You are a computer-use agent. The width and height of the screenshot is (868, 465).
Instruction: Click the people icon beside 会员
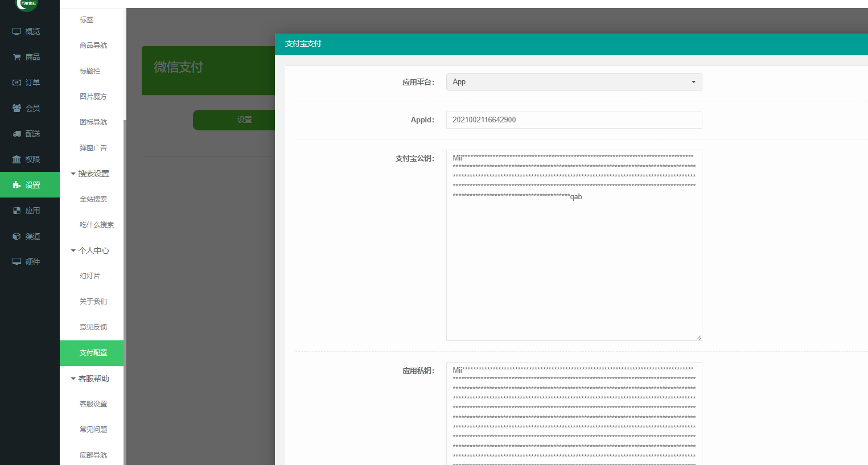[x=17, y=108]
